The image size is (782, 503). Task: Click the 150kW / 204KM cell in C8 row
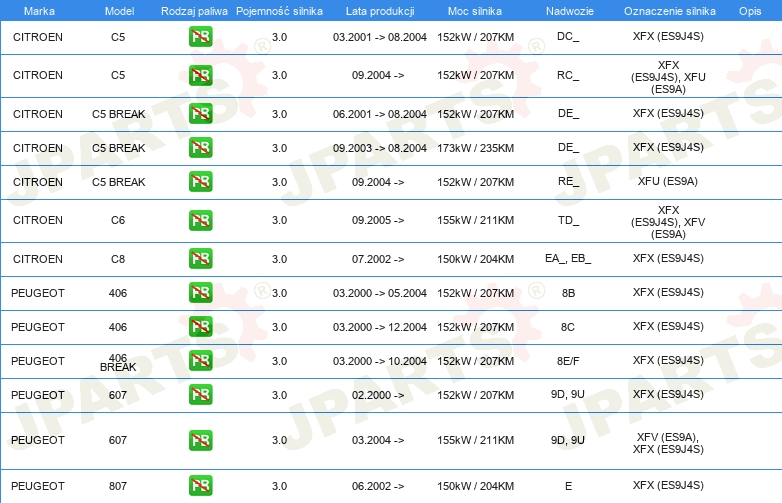pyautogui.click(x=475, y=259)
